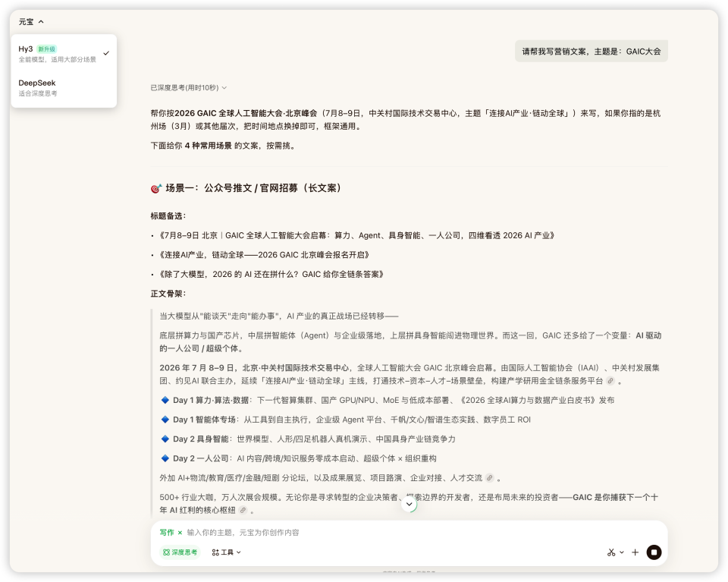This screenshot has width=728, height=582.
Task: Open the source link after 人才交流
Action: coord(489,477)
